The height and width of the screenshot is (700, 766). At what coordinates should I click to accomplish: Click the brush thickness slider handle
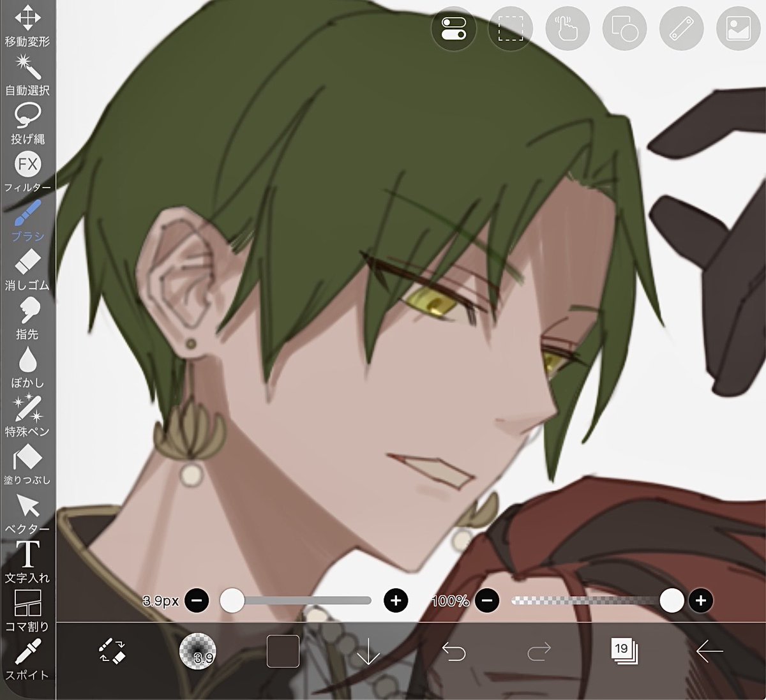pyautogui.click(x=232, y=600)
